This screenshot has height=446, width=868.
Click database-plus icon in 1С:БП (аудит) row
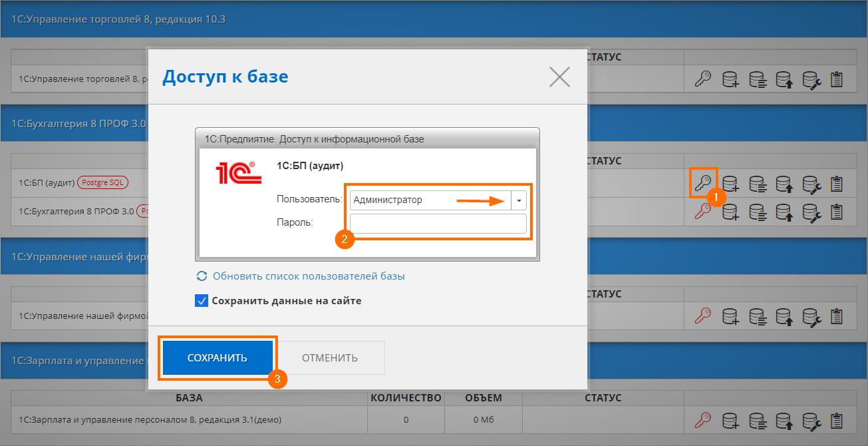point(730,182)
